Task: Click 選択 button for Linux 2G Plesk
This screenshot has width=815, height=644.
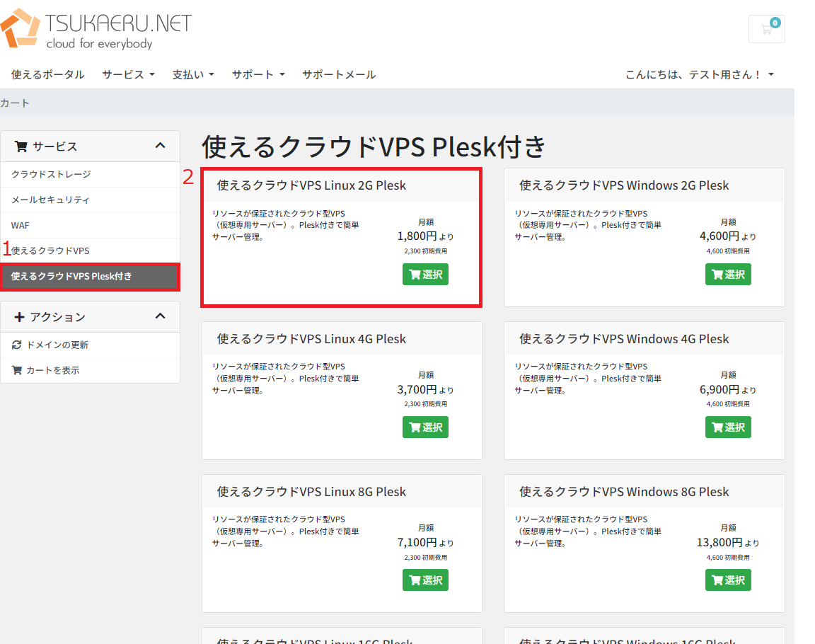Action: pyautogui.click(x=425, y=275)
